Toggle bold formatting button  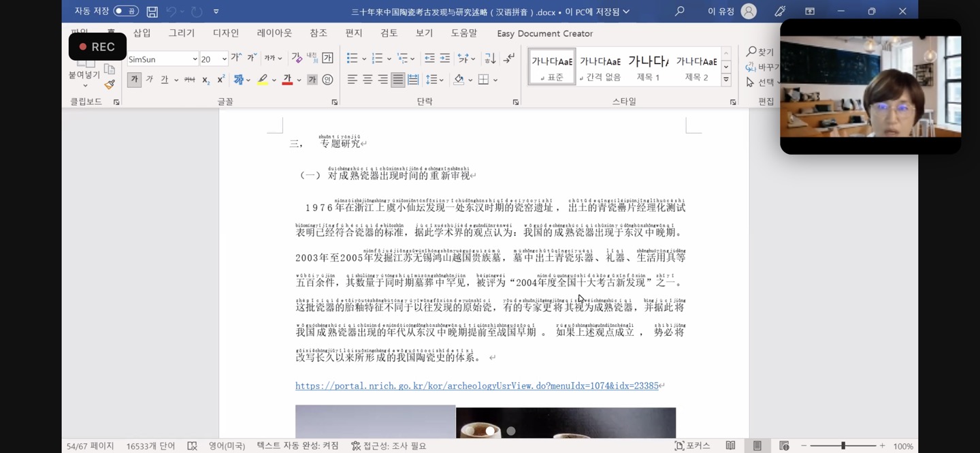[x=134, y=80]
